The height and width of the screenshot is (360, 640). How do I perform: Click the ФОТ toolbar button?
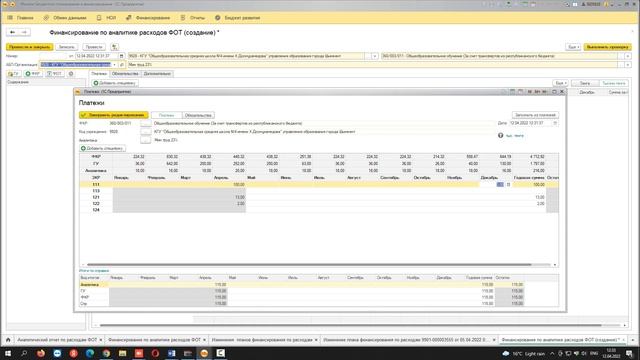coord(54,73)
